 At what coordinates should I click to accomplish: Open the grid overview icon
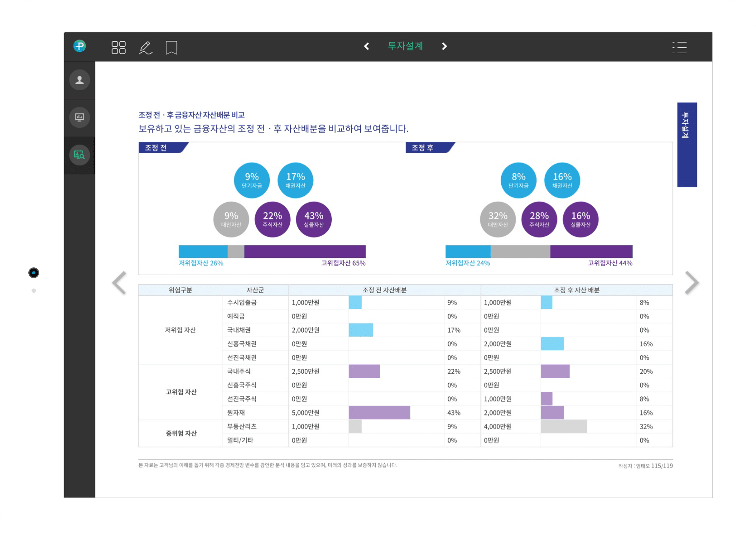[118, 47]
